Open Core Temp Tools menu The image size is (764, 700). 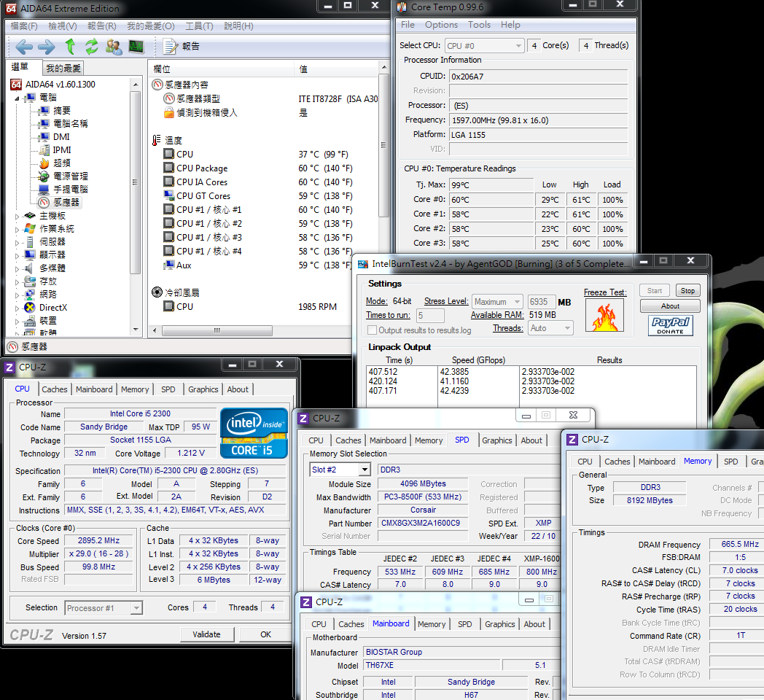pyautogui.click(x=480, y=25)
